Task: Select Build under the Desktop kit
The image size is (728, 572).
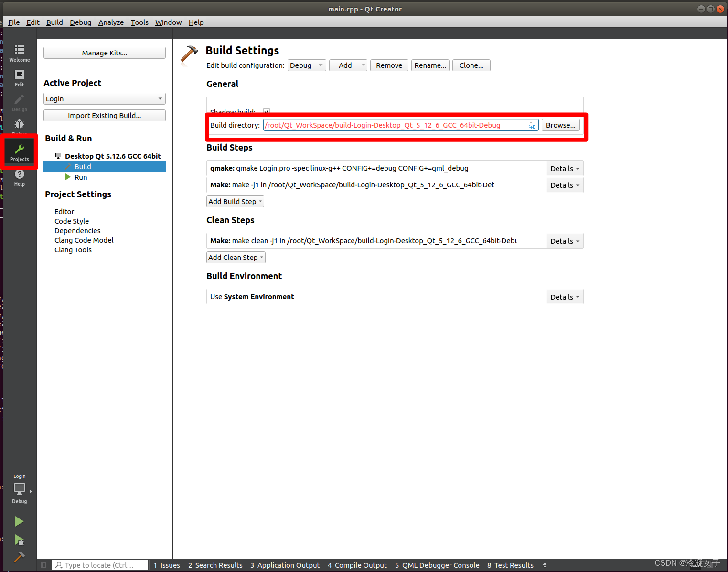Action: (105, 167)
